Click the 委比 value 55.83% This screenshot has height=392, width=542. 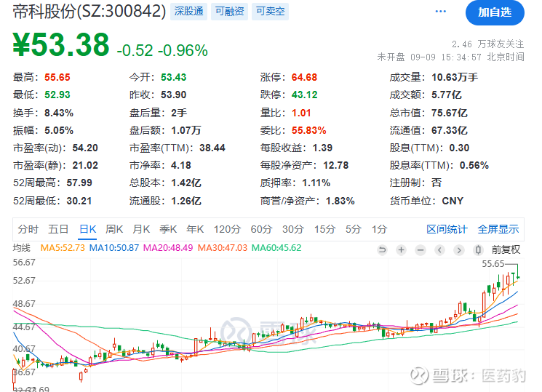point(309,130)
